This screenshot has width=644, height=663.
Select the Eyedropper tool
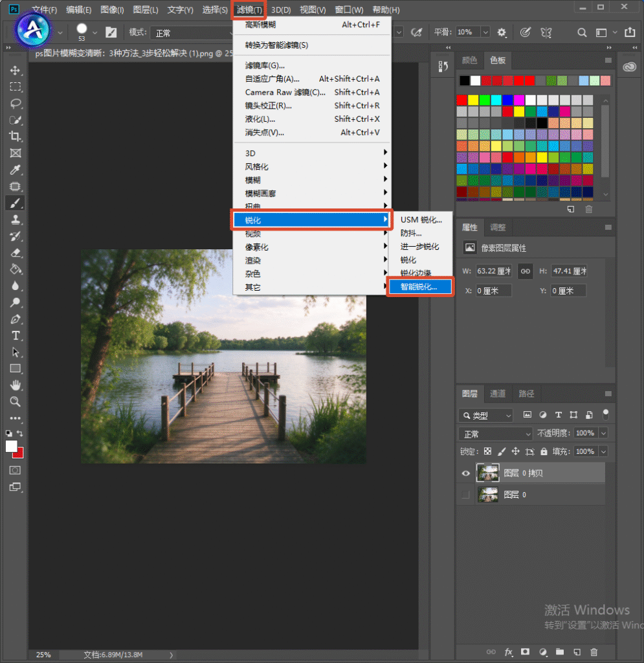[x=16, y=170]
